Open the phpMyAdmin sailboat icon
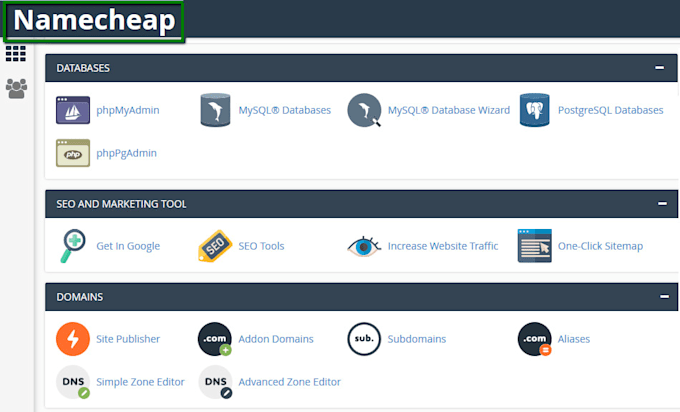The height and width of the screenshot is (412, 680). pyautogui.click(x=73, y=110)
